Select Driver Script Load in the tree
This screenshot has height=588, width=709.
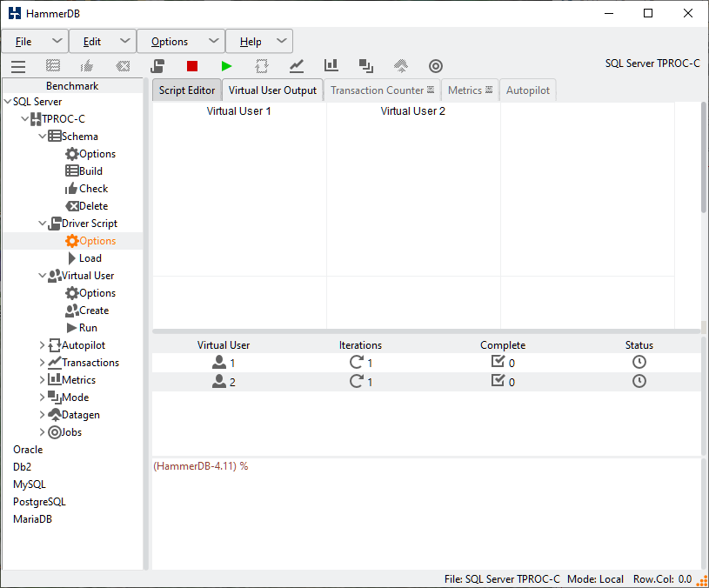84,258
